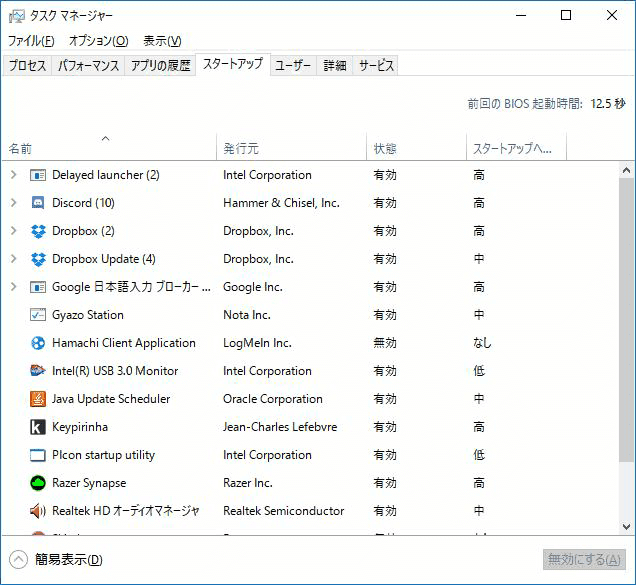Expand the Dropbox (2) group
This screenshot has width=636, height=585.
point(13,231)
